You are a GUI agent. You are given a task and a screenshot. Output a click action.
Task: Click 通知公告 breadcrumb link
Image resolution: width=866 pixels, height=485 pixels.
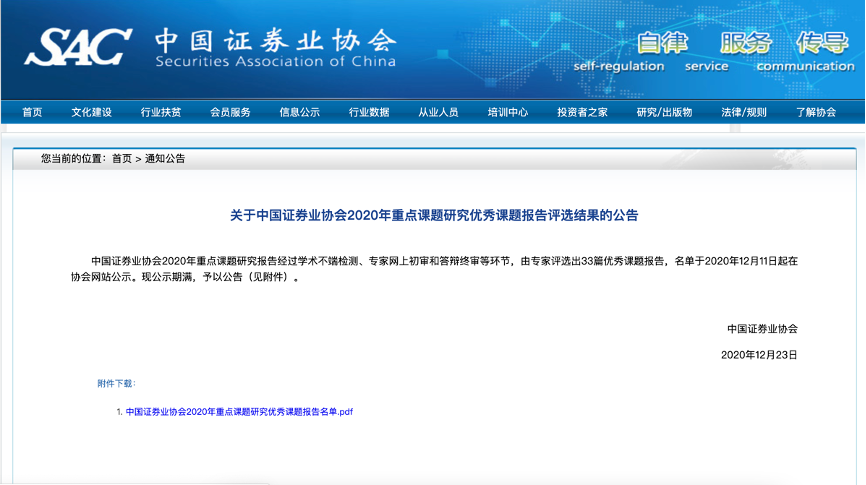(165, 159)
